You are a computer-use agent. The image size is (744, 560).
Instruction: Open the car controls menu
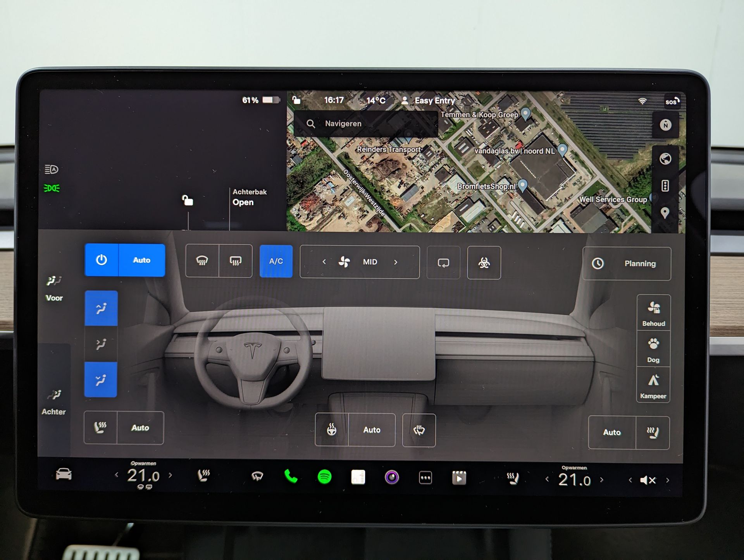(64, 474)
